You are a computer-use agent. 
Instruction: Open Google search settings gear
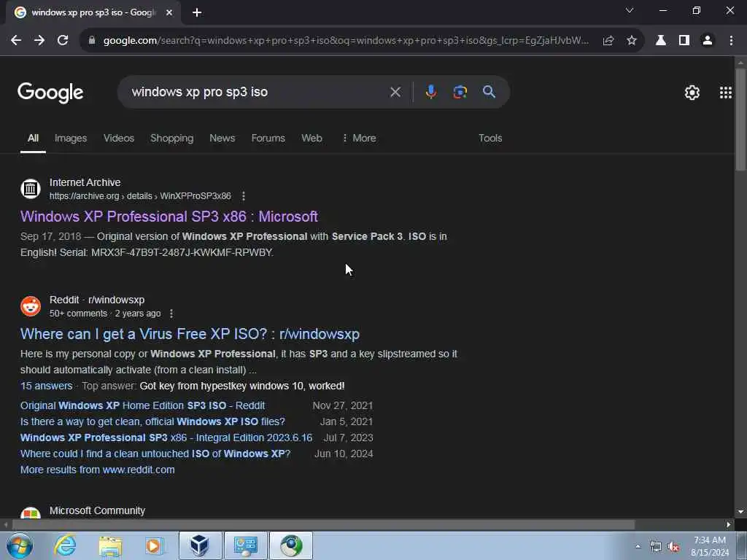click(692, 93)
